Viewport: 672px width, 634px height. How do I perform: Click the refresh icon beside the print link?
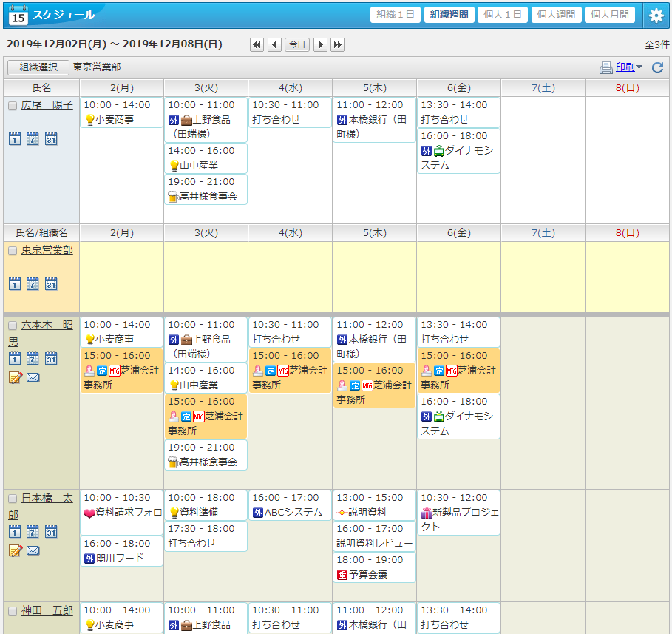point(657,67)
